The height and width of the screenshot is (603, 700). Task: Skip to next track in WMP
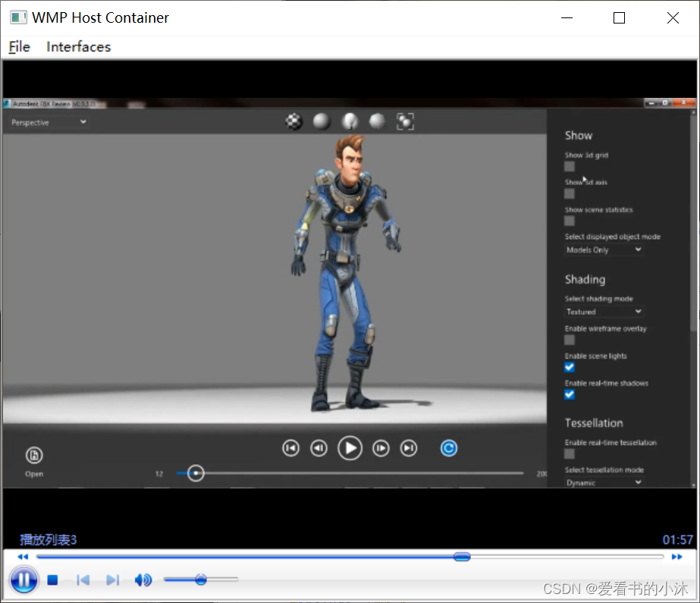click(x=112, y=579)
